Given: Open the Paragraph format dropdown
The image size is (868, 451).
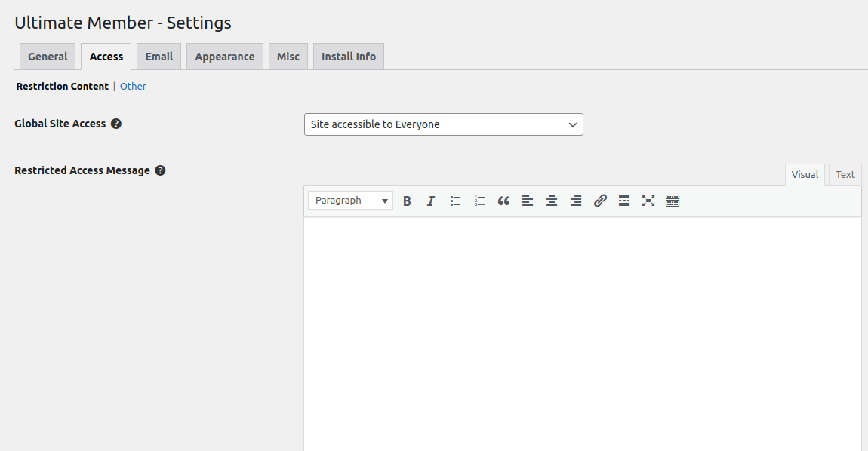Looking at the screenshot, I should pos(350,201).
